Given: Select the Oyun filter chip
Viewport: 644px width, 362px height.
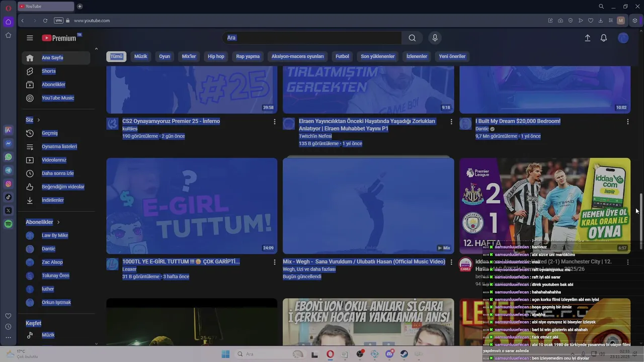Looking at the screenshot, I should click(x=165, y=56).
